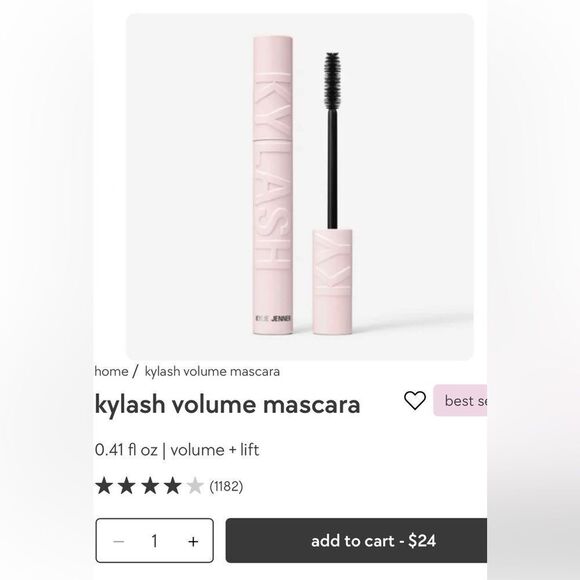The height and width of the screenshot is (580, 580).
Task: Open the mascara product image
Action: (x=300, y=187)
